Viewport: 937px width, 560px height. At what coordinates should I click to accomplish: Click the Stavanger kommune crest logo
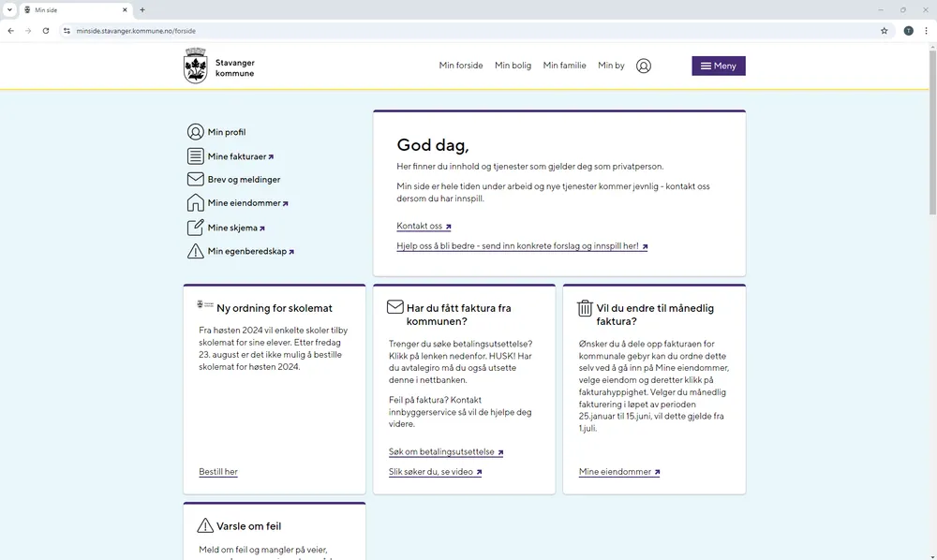pyautogui.click(x=195, y=66)
